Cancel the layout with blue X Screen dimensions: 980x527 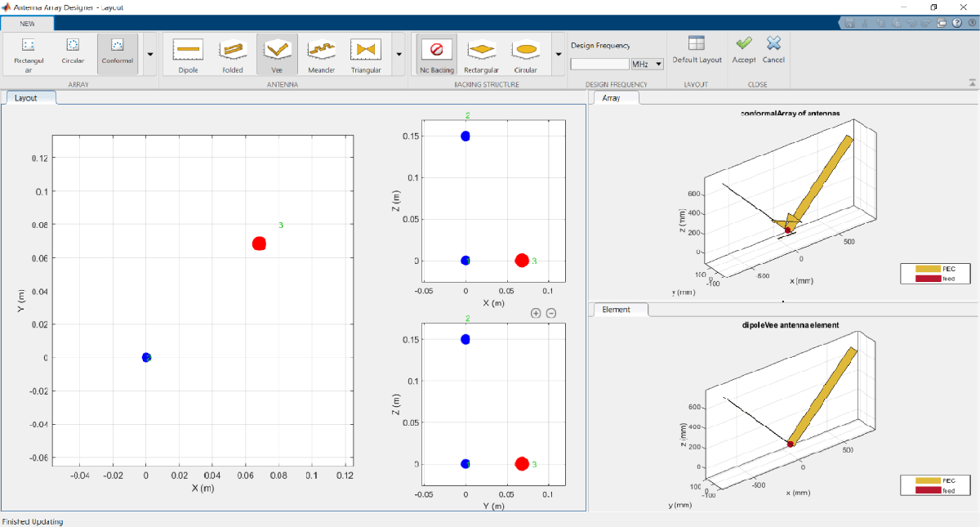tap(773, 51)
